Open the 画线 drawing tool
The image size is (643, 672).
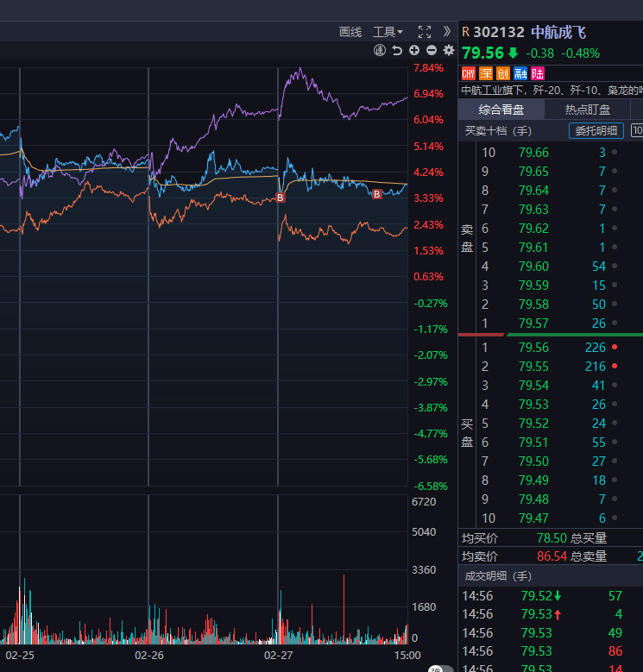(350, 32)
